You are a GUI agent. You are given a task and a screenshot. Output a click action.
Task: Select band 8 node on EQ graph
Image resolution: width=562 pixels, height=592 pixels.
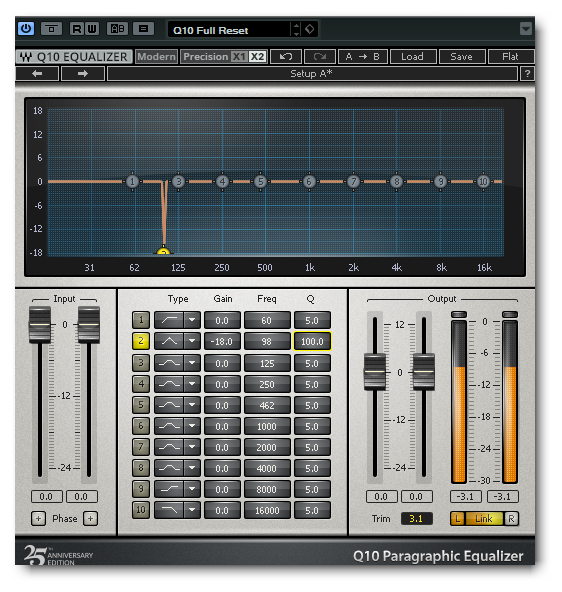tap(397, 182)
